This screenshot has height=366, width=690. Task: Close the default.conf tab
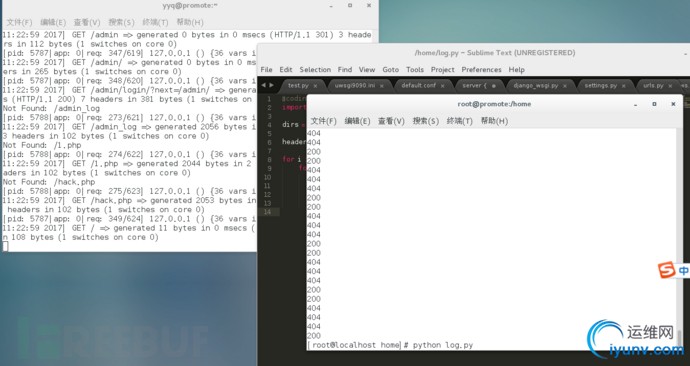click(442, 86)
